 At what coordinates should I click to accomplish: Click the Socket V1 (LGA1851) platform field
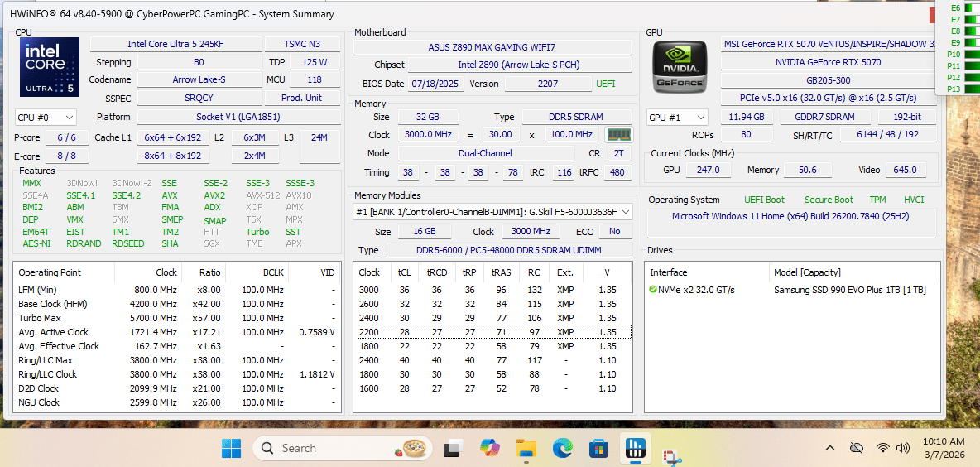pyautogui.click(x=238, y=117)
